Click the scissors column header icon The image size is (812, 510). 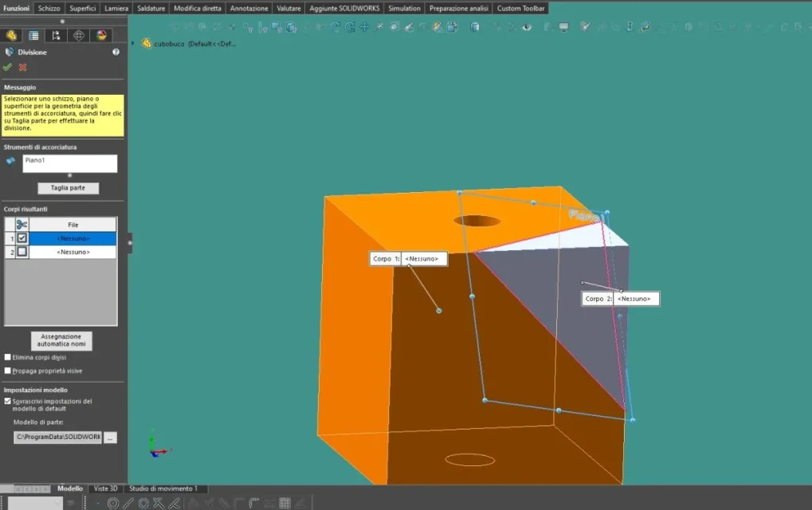click(22, 224)
